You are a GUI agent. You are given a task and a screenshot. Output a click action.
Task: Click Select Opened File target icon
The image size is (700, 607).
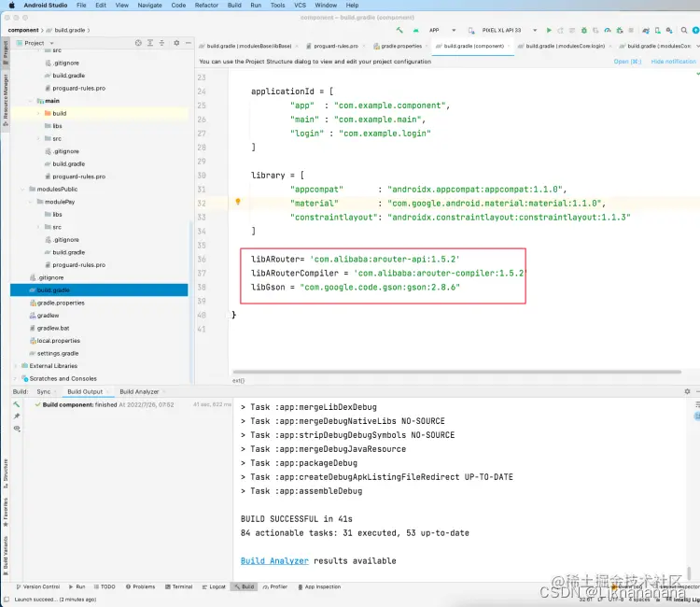[138, 43]
